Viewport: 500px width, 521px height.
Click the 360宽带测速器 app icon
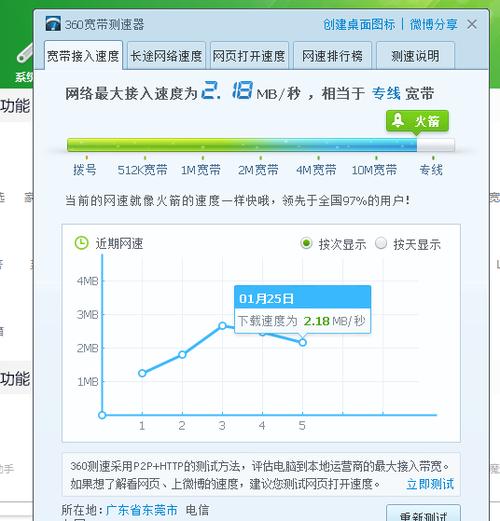tap(53, 24)
